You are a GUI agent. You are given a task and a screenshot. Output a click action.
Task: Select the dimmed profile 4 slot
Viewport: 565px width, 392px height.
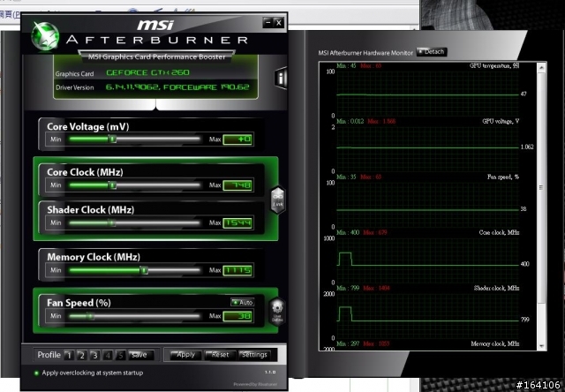point(108,356)
